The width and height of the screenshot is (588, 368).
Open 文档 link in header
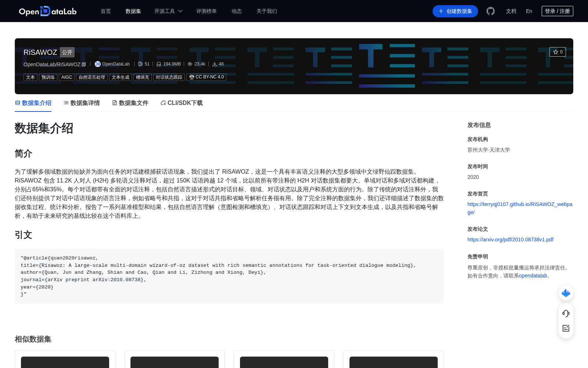point(511,11)
